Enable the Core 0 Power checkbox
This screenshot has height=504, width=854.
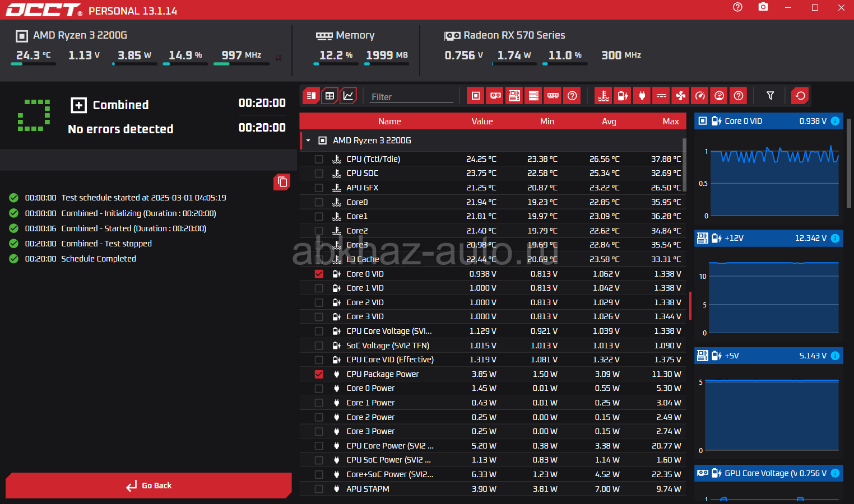coord(319,388)
